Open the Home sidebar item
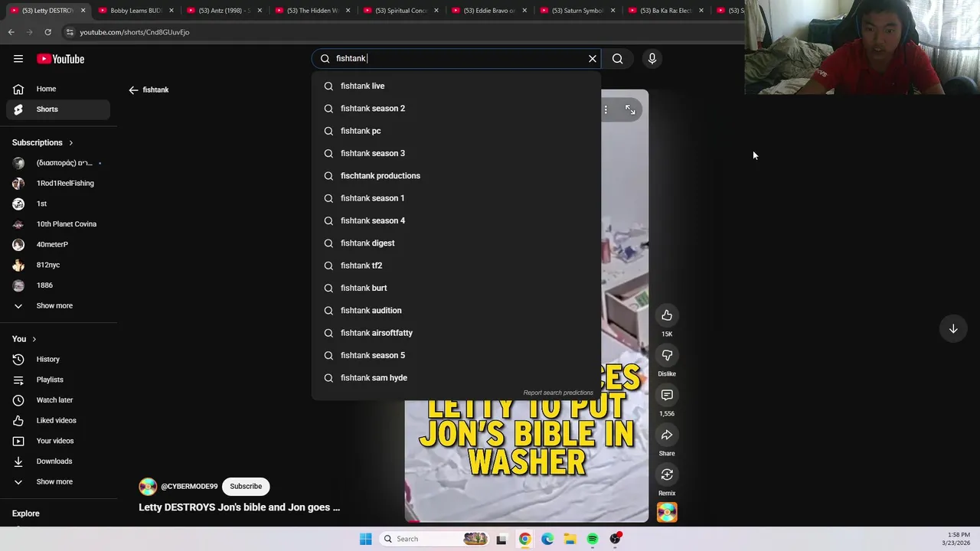The height and width of the screenshot is (551, 980). point(58,89)
